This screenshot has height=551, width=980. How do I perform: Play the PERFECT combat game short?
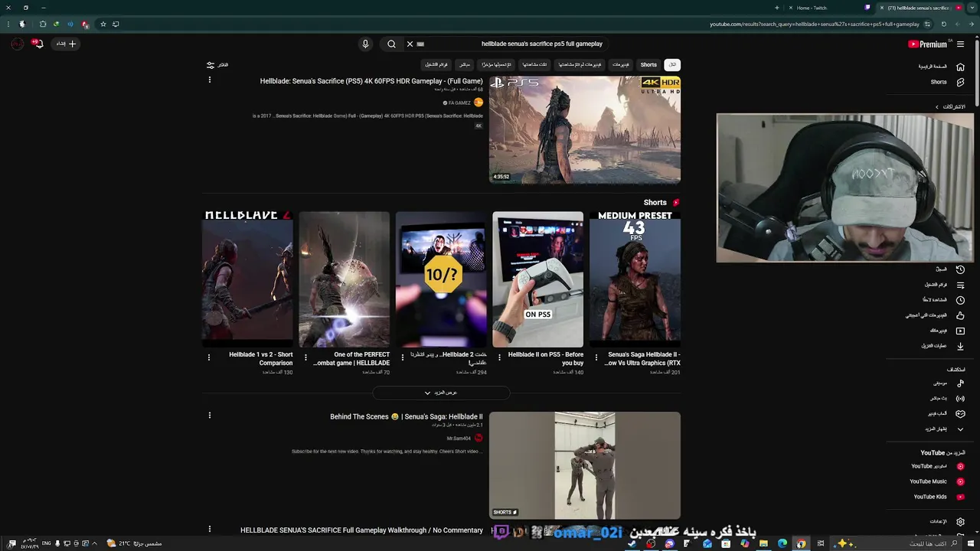(344, 279)
